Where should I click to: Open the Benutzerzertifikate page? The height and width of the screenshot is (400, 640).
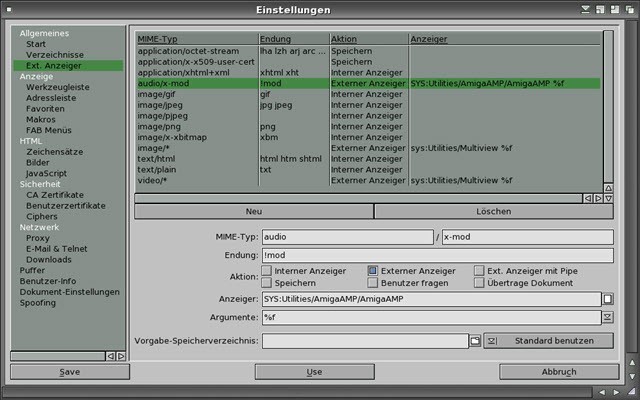[66, 206]
